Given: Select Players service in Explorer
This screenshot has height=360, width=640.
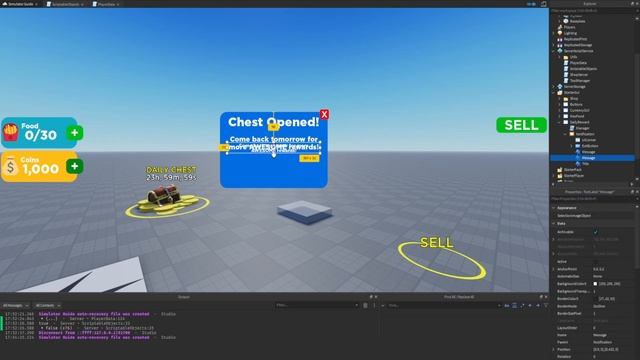Looking at the screenshot, I should (569, 27).
